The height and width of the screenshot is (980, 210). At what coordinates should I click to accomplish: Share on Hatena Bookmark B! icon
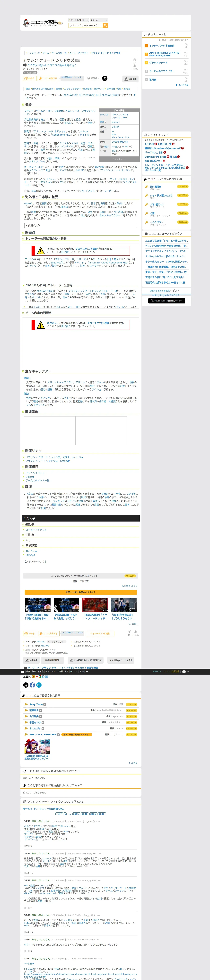coord(39,685)
